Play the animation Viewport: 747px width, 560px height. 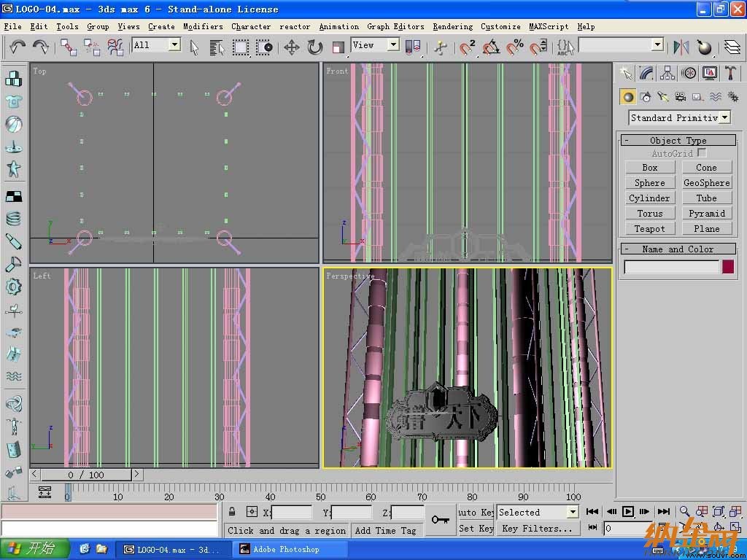tap(628, 511)
